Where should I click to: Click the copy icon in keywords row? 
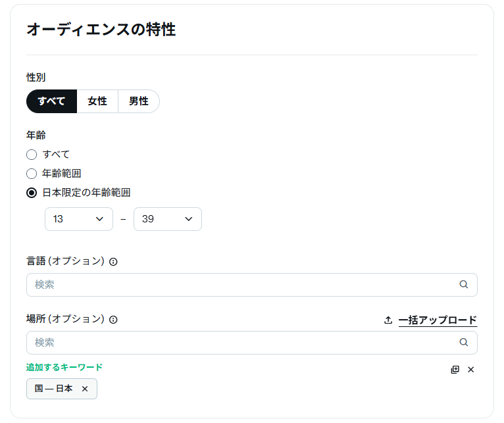pos(455,370)
